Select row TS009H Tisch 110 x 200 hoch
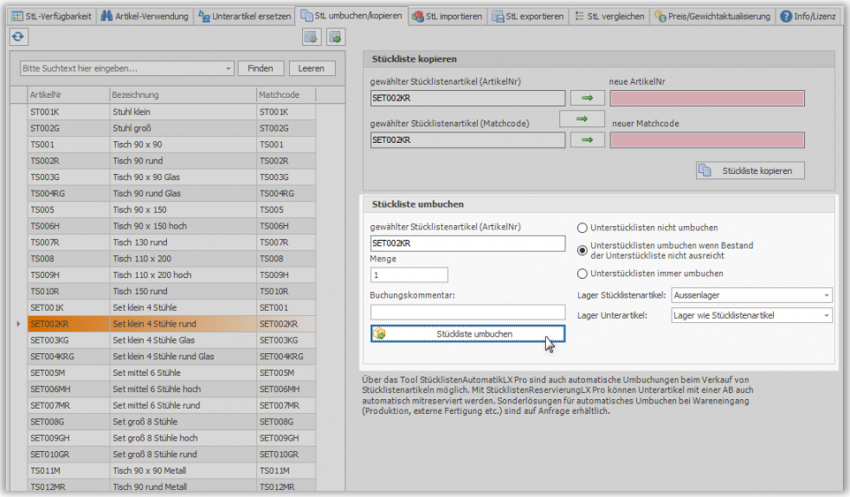Screen dimensions: 850x497 [x=171, y=275]
